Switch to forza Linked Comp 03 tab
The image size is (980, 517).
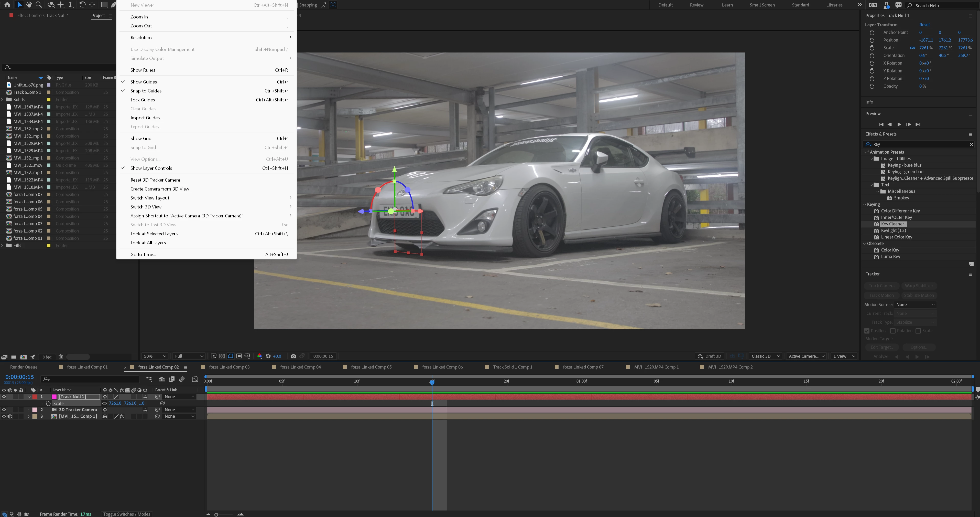229,367
